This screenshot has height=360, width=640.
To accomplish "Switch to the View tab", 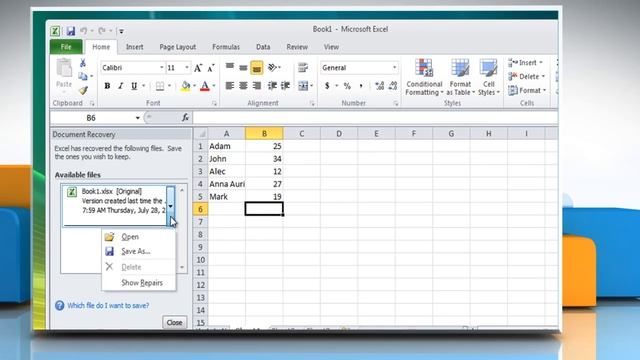I will (x=331, y=47).
